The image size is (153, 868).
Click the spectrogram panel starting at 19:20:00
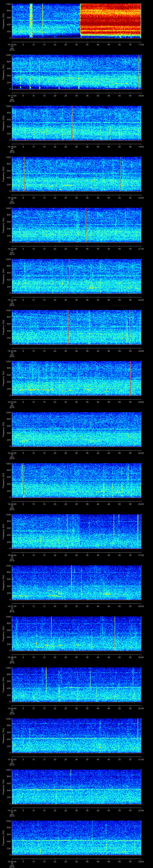(76, 225)
